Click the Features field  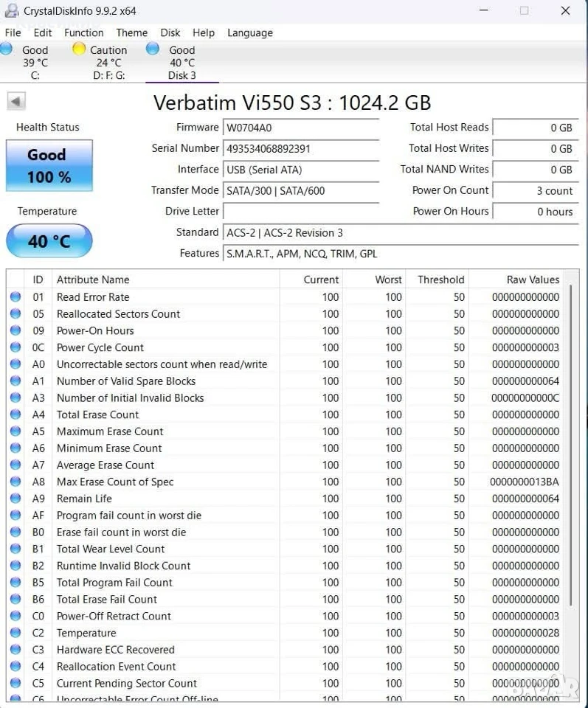(x=401, y=253)
